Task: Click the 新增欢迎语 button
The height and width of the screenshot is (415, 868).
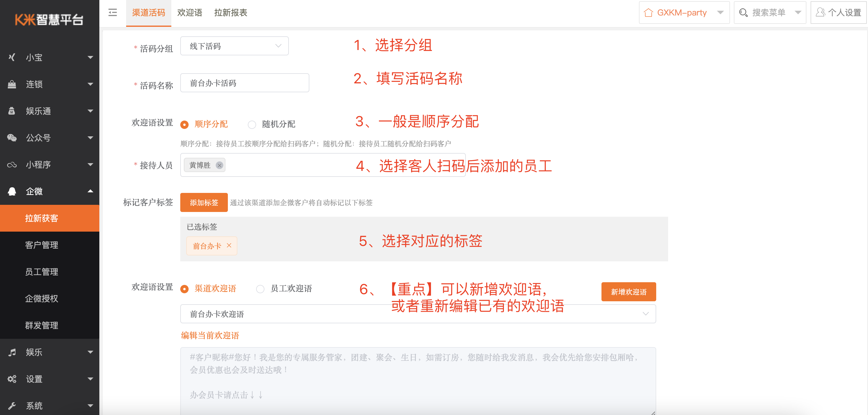Action: coord(629,292)
